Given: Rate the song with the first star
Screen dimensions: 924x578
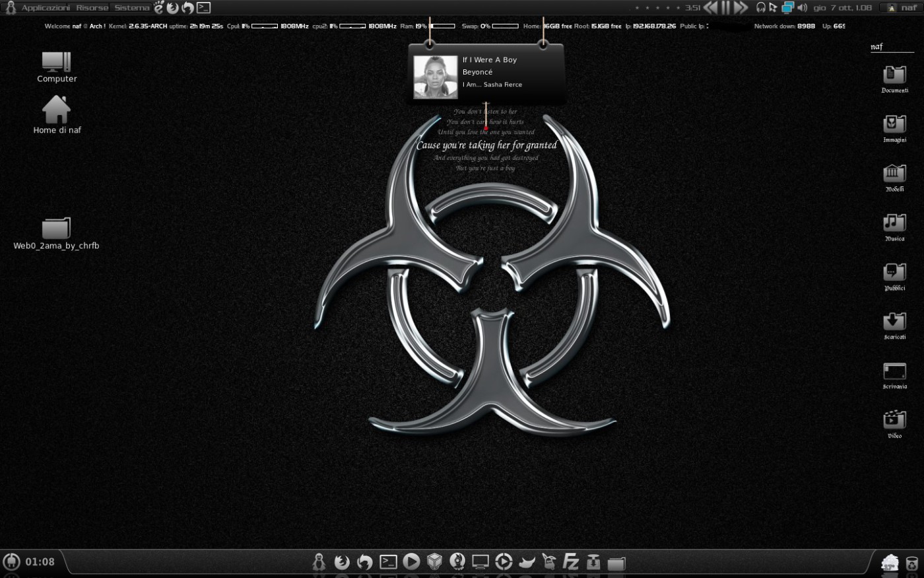Looking at the screenshot, I should click(637, 8).
